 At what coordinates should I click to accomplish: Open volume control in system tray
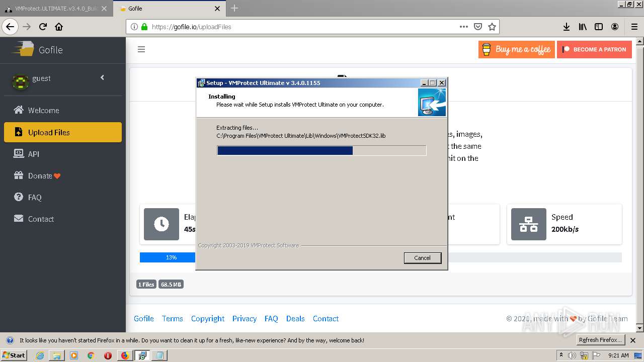tap(572, 355)
